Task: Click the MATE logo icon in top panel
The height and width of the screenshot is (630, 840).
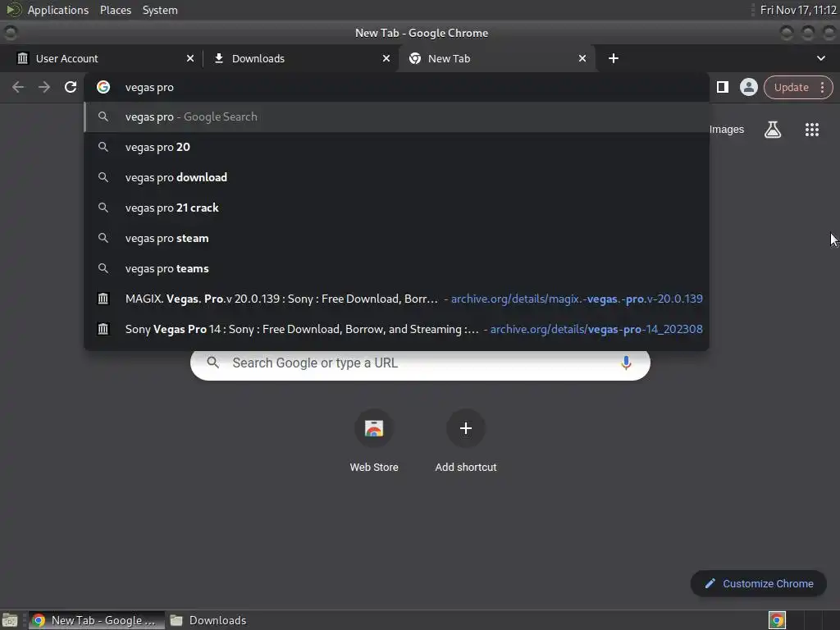Action: click(x=13, y=10)
